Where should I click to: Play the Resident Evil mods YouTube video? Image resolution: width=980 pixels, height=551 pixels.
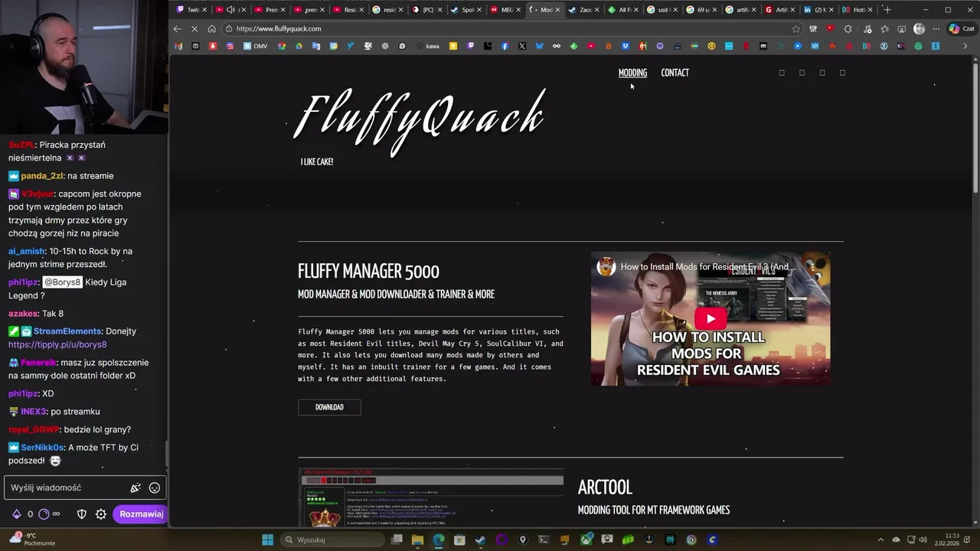point(710,319)
